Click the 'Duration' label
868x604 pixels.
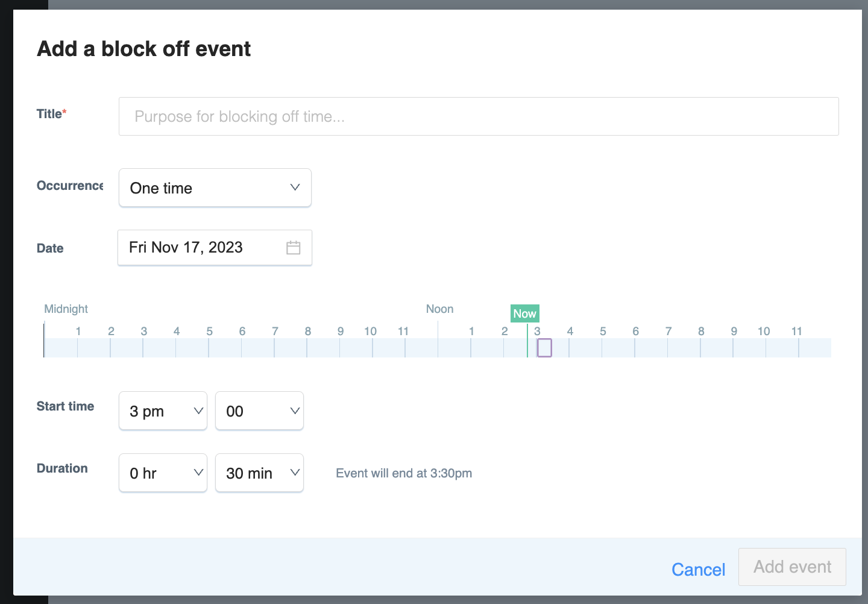pyautogui.click(x=62, y=468)
